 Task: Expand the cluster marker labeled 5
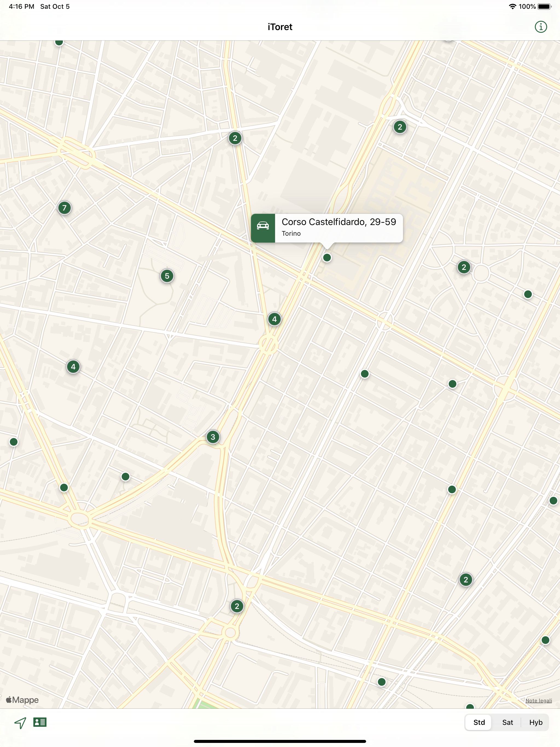pos(167,276)
